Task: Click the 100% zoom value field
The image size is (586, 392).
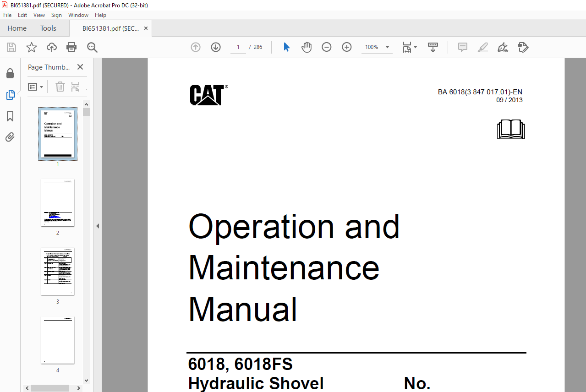Action: (372, 47)
